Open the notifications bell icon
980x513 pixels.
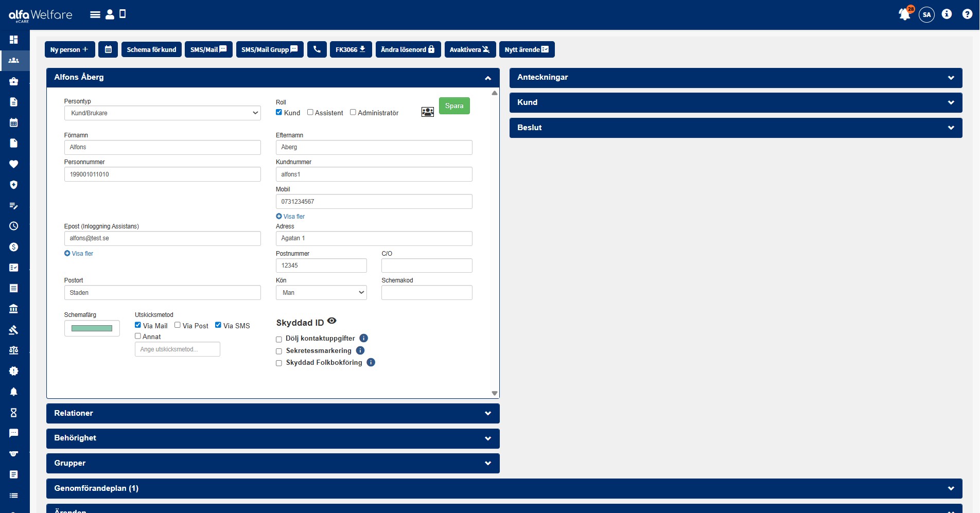pos(904,14)
